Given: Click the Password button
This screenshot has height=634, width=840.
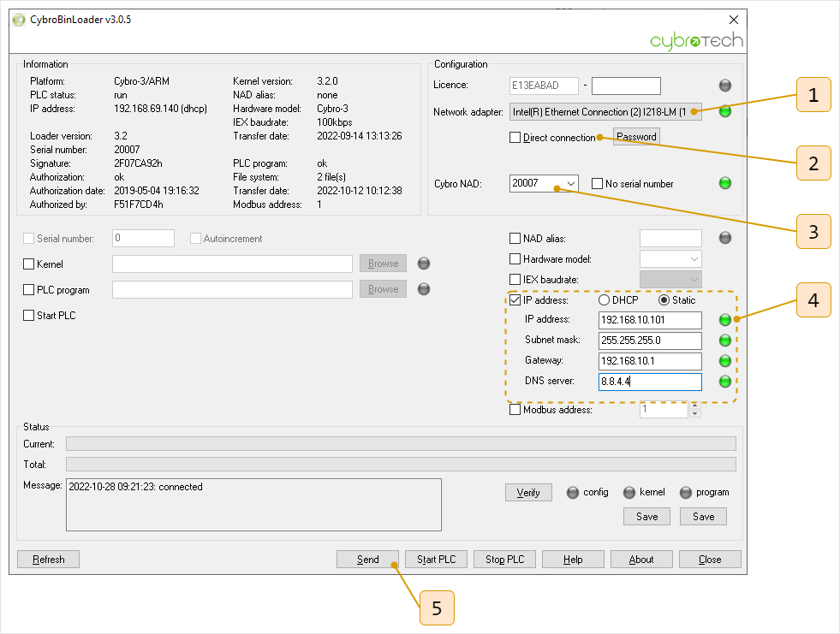Looking at the screenshot, I should point(636,137).
